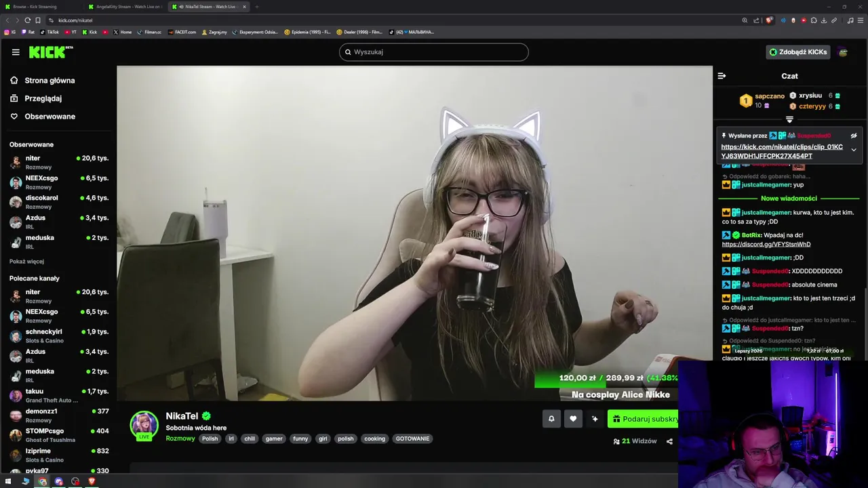
Task: Click the Chrome taskbar icon
Action: coord(42,481)
